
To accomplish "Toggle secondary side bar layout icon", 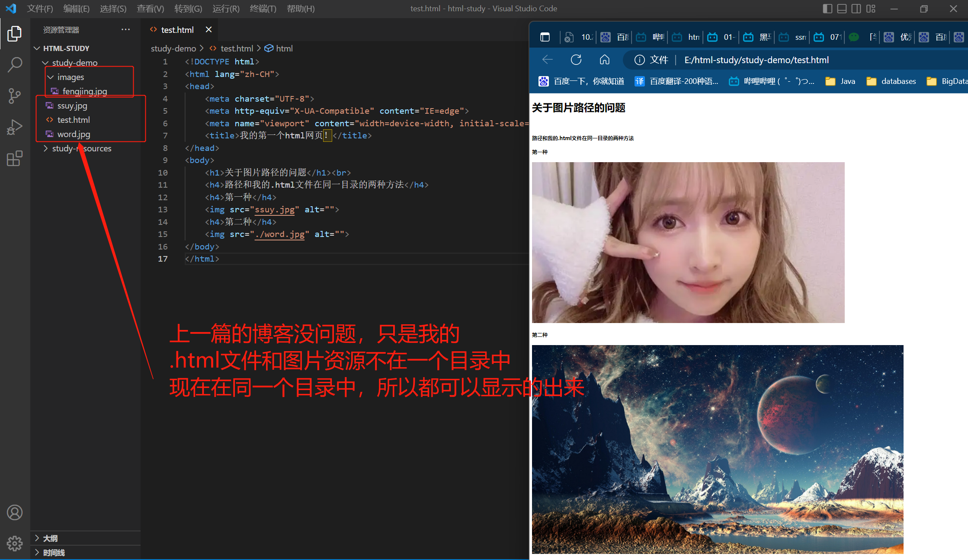I will coord(856,9).
